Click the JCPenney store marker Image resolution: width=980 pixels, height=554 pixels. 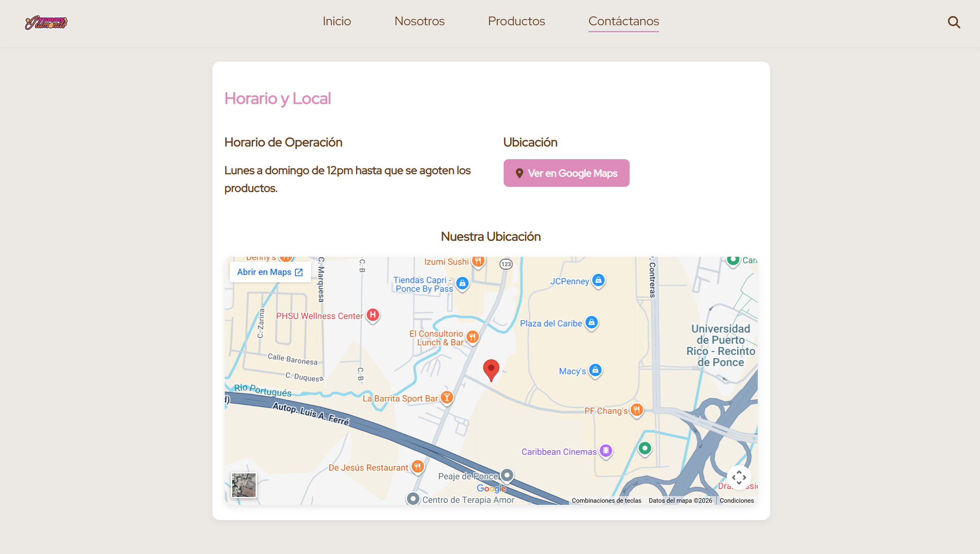[x=598, y=280]
